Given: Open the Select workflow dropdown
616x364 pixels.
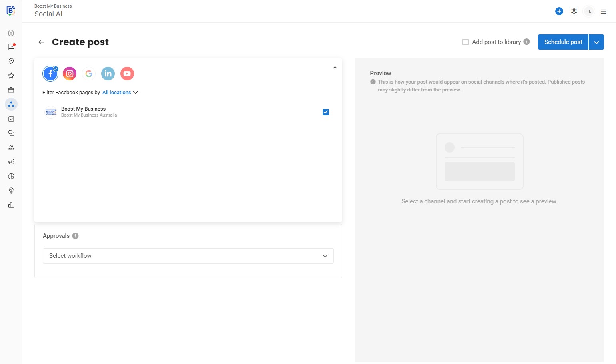Looking at the screenshot, I should 188,256.
